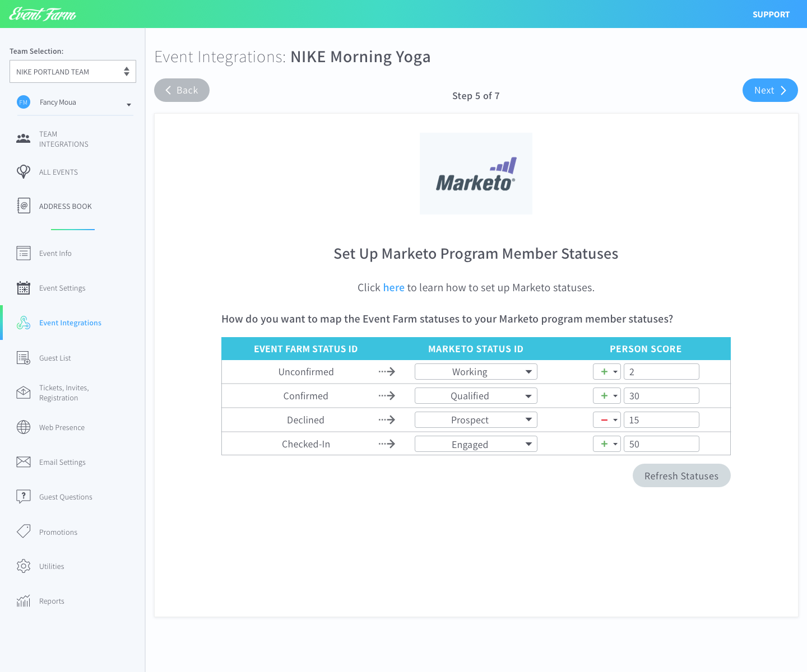
Task: Click the Next button
Action: [770, 90]
